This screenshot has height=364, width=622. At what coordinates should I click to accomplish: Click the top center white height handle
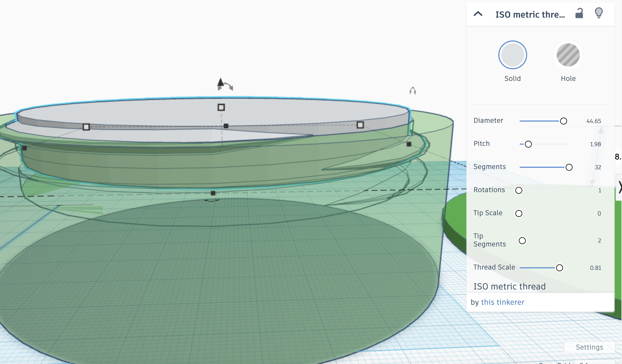tap(221, 107)
